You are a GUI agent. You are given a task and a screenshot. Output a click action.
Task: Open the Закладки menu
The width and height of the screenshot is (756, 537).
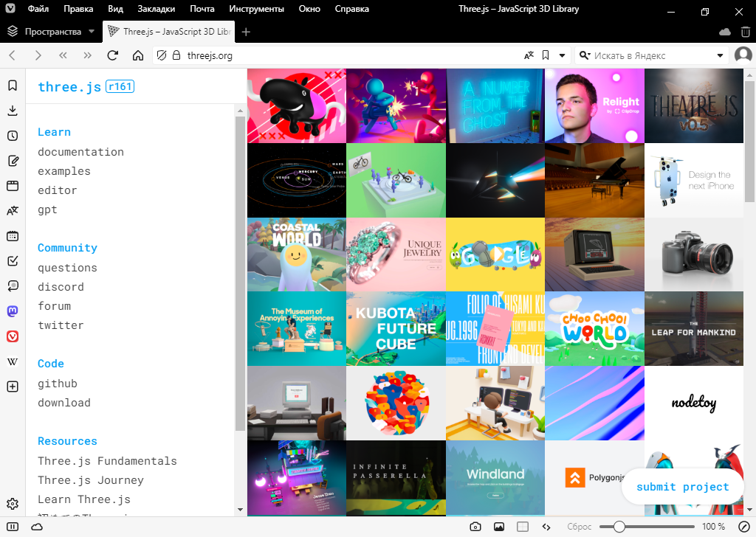tap(157, 10)
